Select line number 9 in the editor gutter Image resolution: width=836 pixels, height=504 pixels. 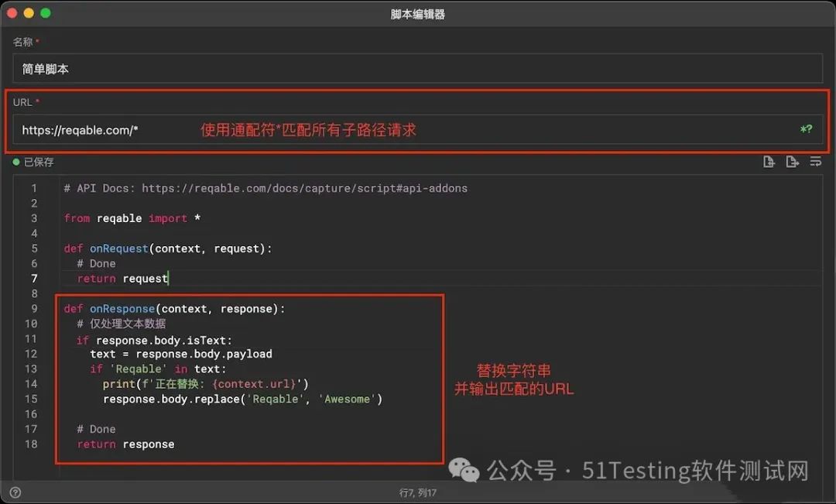point(34,308)
